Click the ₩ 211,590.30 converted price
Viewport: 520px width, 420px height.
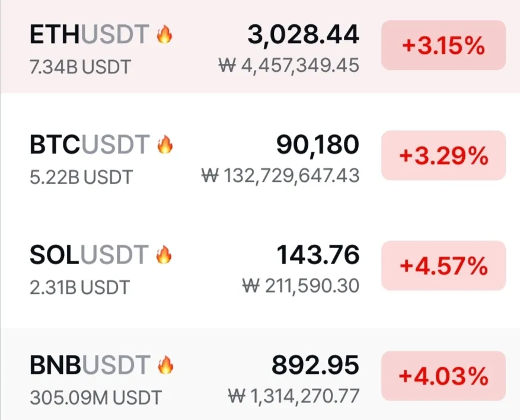coord(301,287)
